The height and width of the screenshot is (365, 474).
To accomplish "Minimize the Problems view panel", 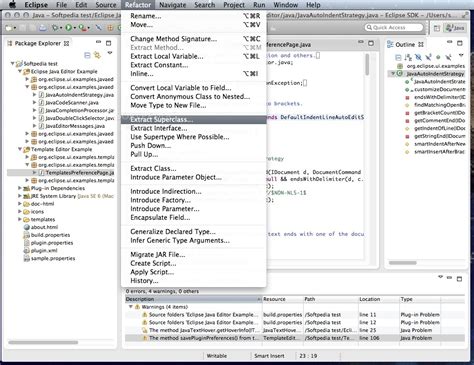I will [450, 278].
